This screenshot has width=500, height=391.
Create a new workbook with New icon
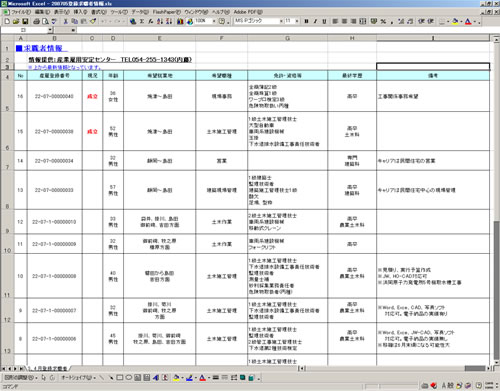[x=7, y=21]
